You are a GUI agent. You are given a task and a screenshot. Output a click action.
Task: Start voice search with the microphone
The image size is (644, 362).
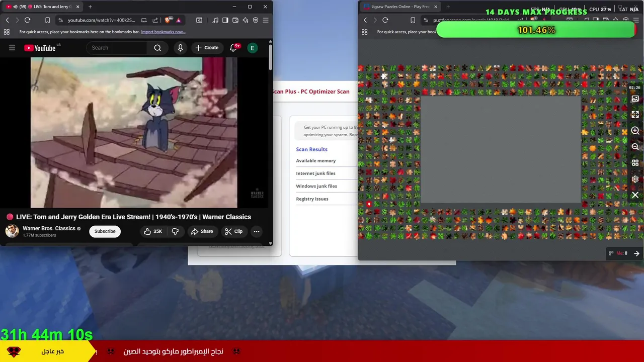(x=180, y=48)
